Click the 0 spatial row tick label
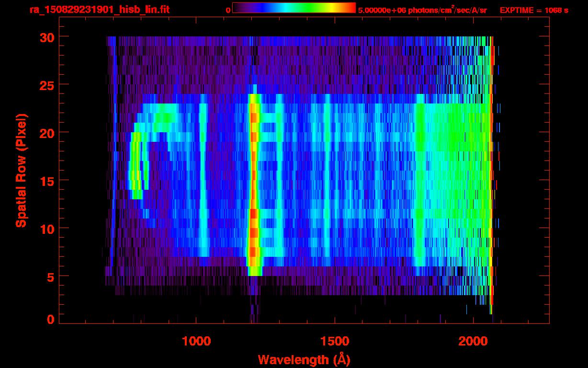Screen dimensions: 588x368 tap(51, 319)
